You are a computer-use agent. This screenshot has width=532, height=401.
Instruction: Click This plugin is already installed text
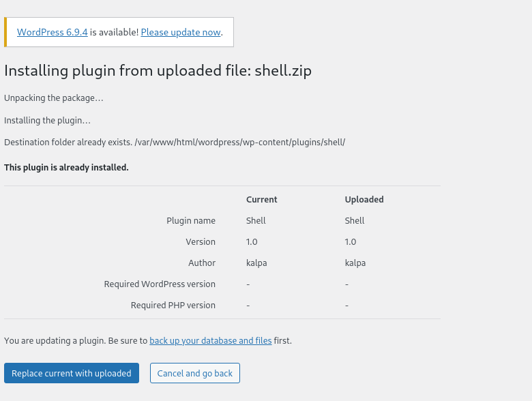tap(66, 168)
